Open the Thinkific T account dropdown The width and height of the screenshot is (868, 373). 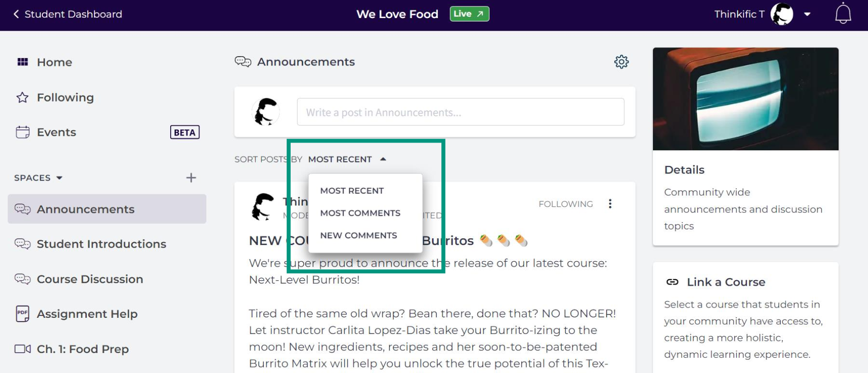808,14
